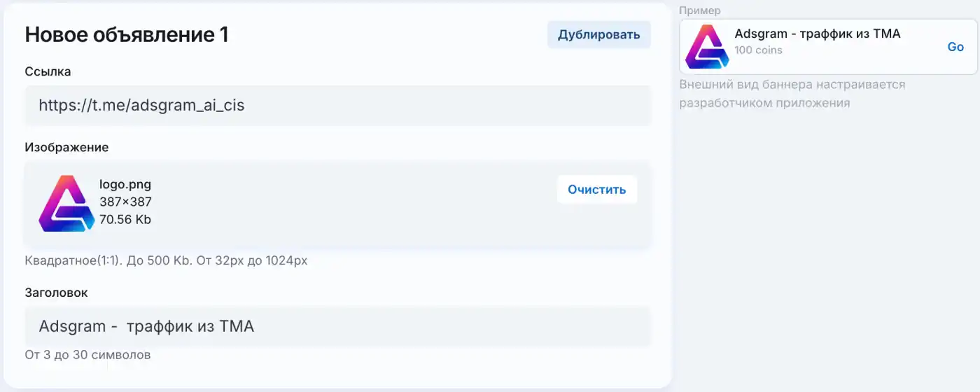Click the Внешний вид баннера note
This screenshot has height=392, width=980.
click(x=792, y=94)
